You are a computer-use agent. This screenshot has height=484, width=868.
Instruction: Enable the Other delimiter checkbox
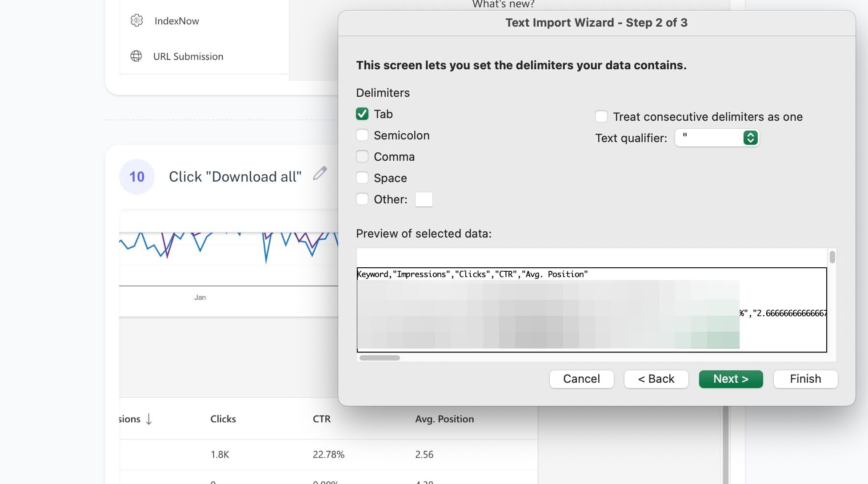[x=362, y=199]
